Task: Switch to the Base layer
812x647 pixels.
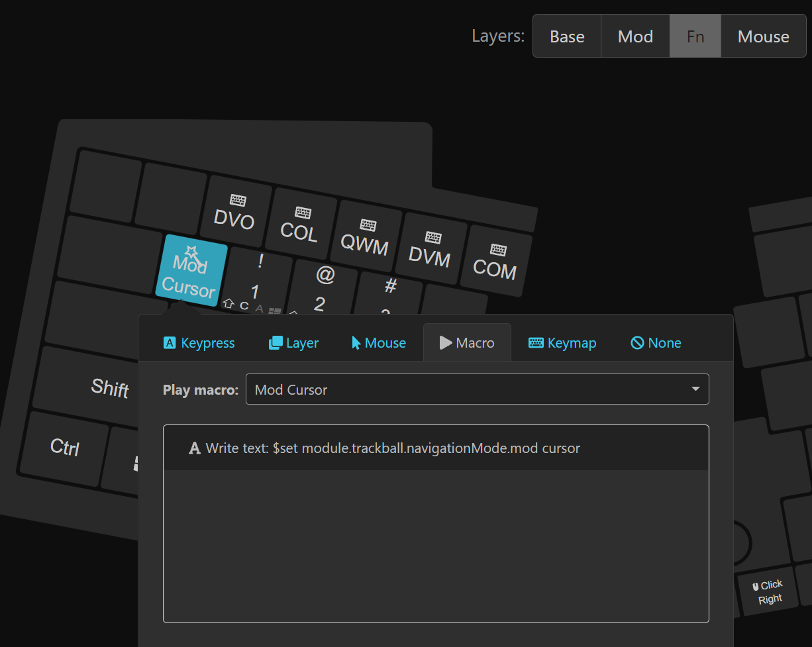Action: (566, 36)
